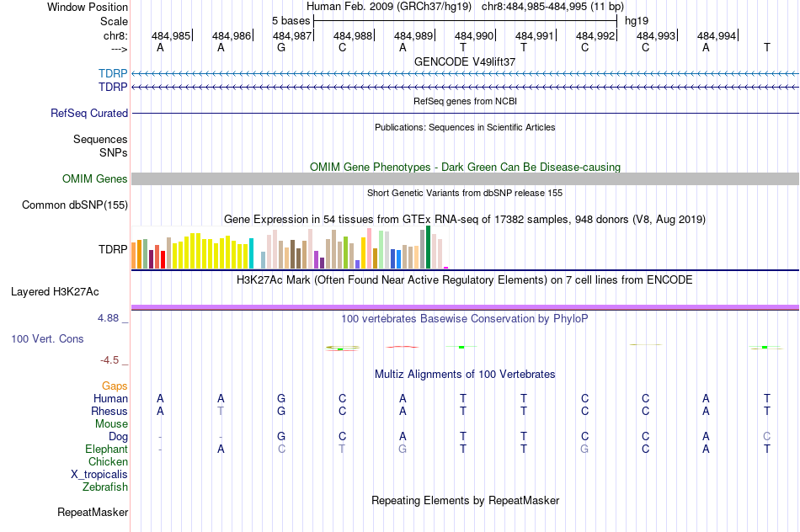
Task: Click the chr8: ruler label
Action: pos(115,35)
